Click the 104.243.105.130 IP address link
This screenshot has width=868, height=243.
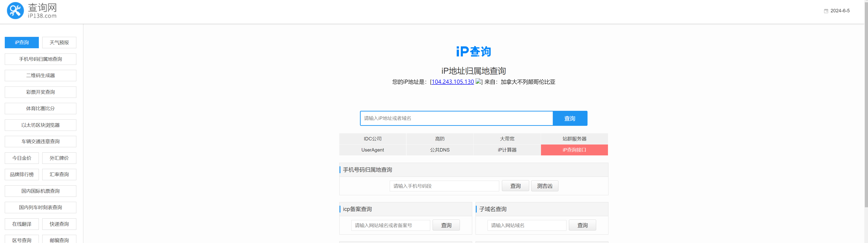click(x=453, y=82)
